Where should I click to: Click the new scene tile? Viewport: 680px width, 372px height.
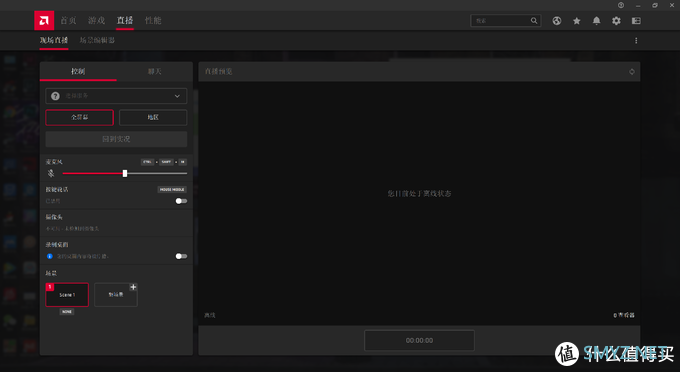[116, 295]
